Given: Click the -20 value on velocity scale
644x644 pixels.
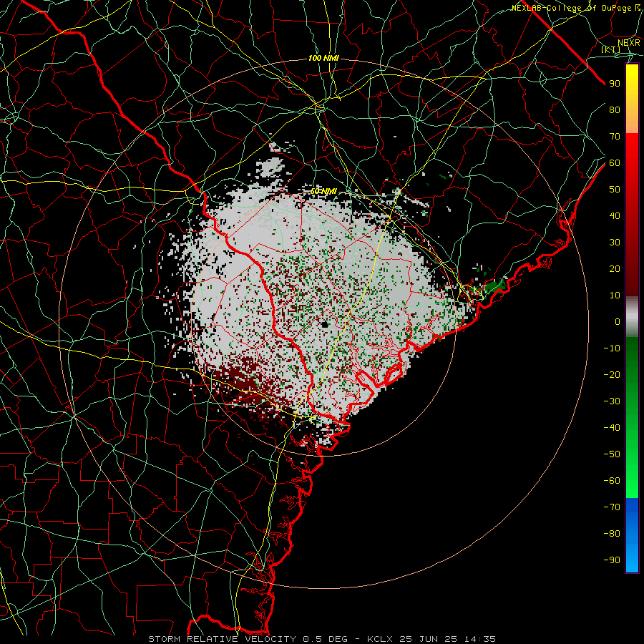Looking at the screenshot, I should [x=612, y=375].
